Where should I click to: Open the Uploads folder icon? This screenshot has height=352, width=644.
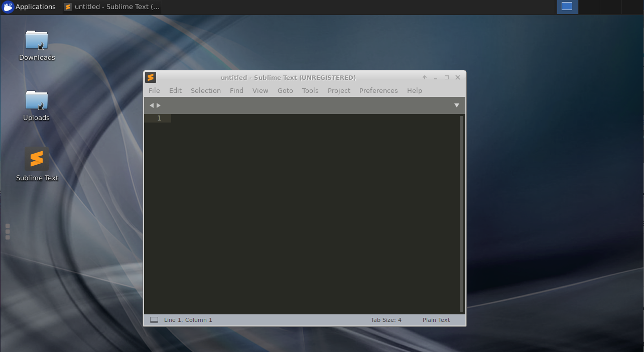tap(37, 100)
